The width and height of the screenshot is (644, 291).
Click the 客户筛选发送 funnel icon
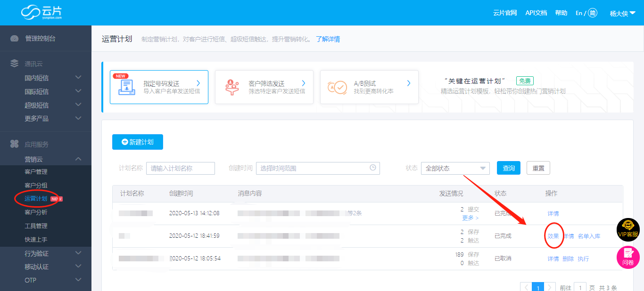[231, 87]
